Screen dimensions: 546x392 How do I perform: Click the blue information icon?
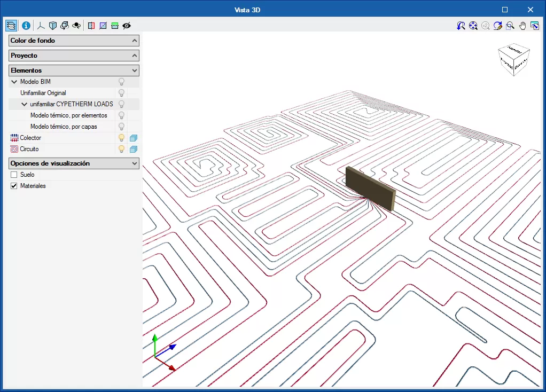tap(26, 26)
